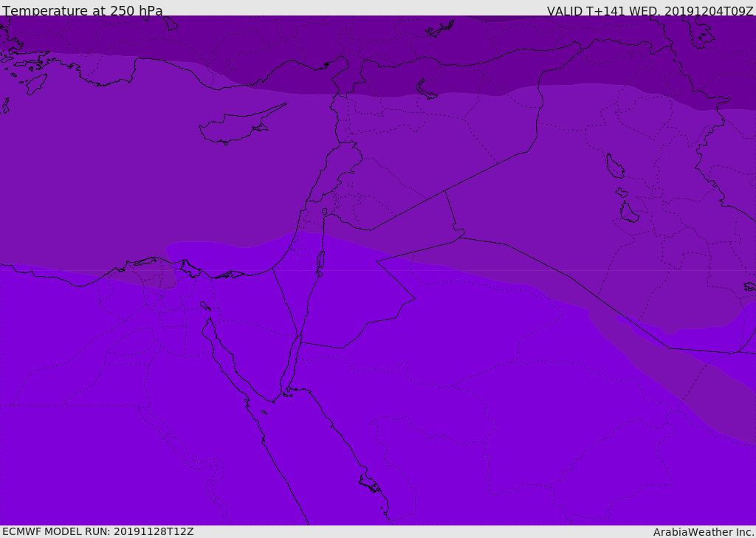
Task: Click the 'ECMWF MODEL RUN: 20191128T12Z' footer text
Action: [98, 531]
